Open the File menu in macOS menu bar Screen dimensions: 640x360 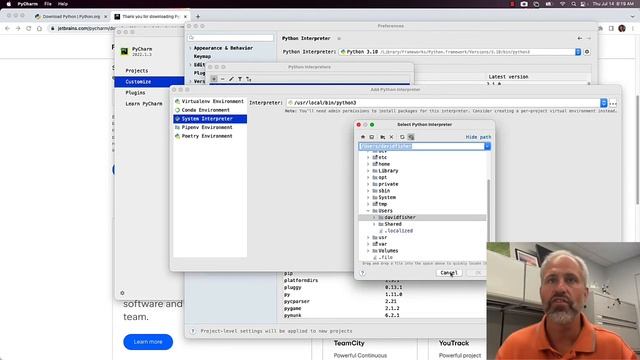[48, 4]
